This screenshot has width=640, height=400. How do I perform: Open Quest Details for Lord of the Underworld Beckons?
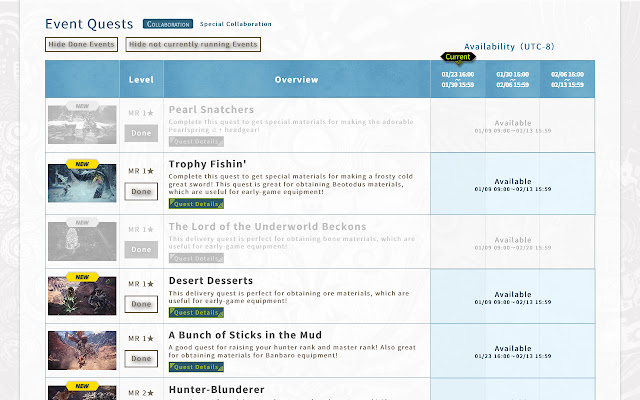(196, 258)
